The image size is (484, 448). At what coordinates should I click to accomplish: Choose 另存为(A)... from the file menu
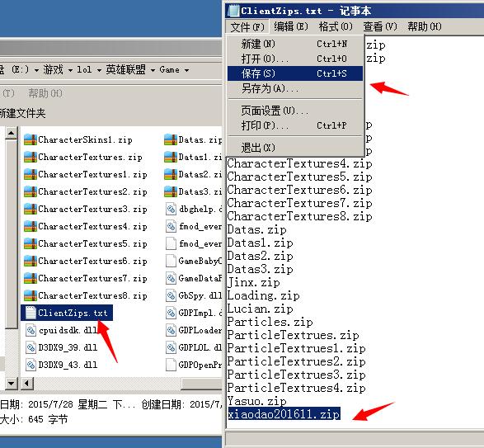(295, 88)
